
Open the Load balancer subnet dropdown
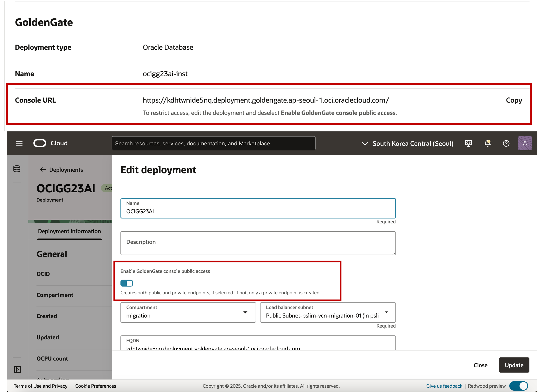(x=328, y=313)
